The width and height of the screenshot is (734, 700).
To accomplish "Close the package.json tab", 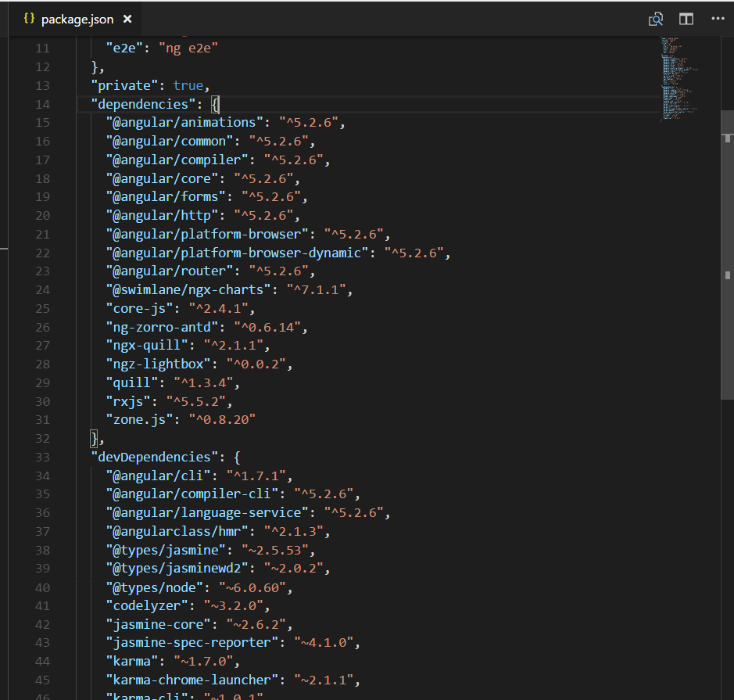I will tap(127, 20).
